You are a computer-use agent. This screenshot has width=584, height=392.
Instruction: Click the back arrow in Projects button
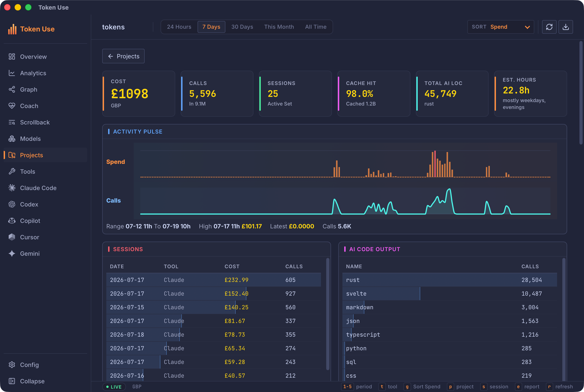pyautogui.click(x=111, y=56)
